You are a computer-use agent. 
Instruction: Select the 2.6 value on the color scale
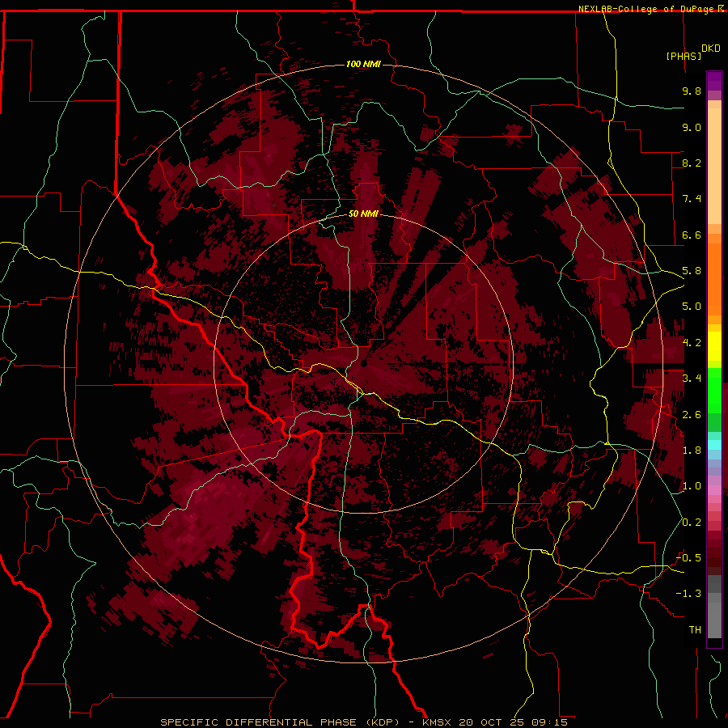point(692,415)
